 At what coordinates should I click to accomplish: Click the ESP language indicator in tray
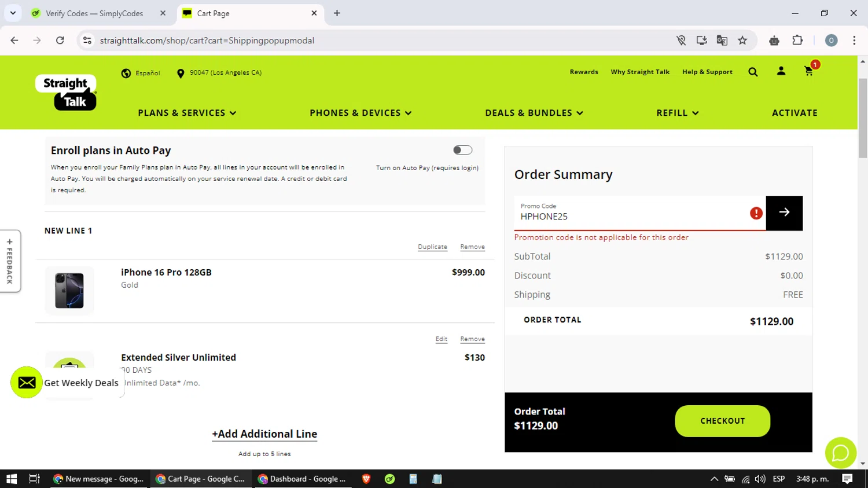tap(779, 479)
